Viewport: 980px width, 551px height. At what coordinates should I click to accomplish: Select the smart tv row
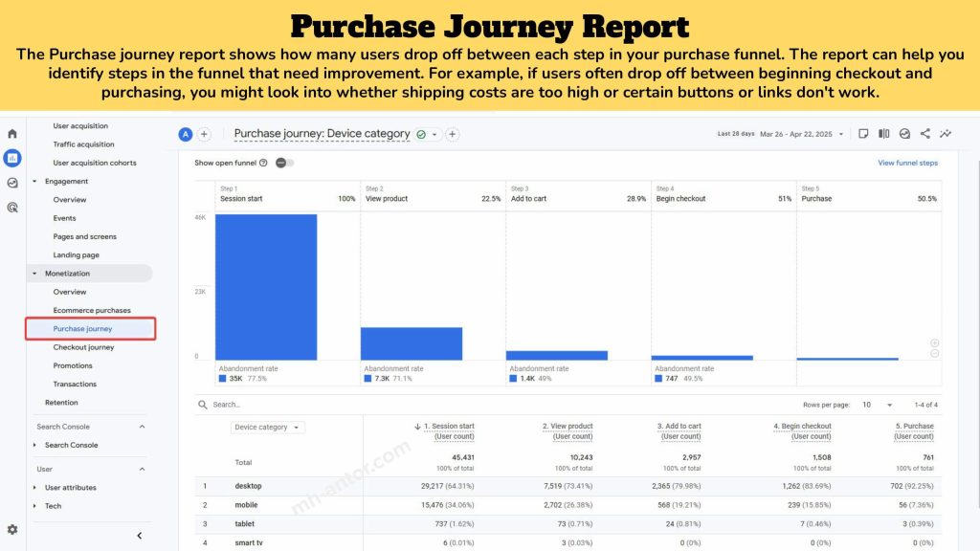568,543
